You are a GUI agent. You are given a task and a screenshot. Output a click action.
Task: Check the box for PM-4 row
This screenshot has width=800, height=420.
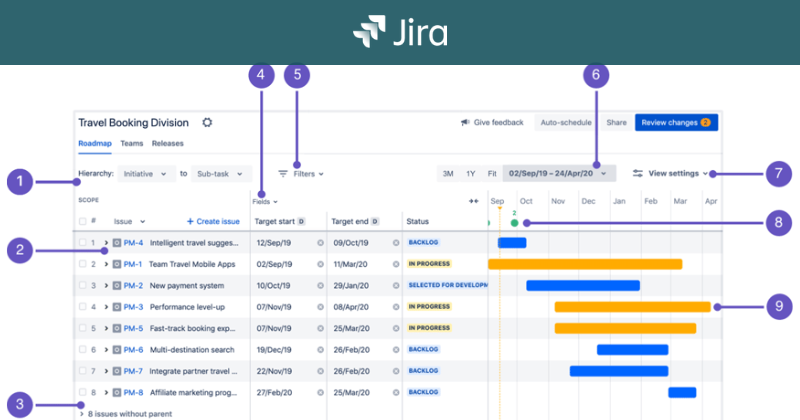83,243
